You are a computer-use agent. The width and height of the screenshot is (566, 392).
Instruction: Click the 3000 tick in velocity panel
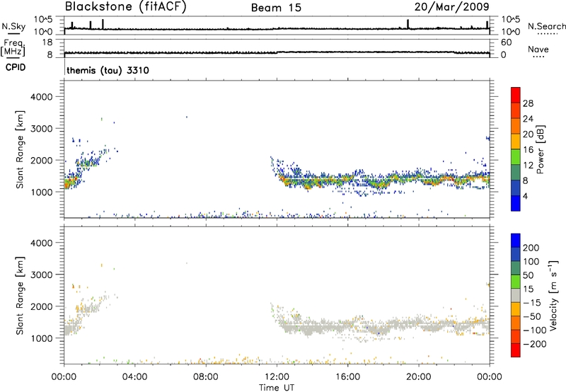coord(42,275)
